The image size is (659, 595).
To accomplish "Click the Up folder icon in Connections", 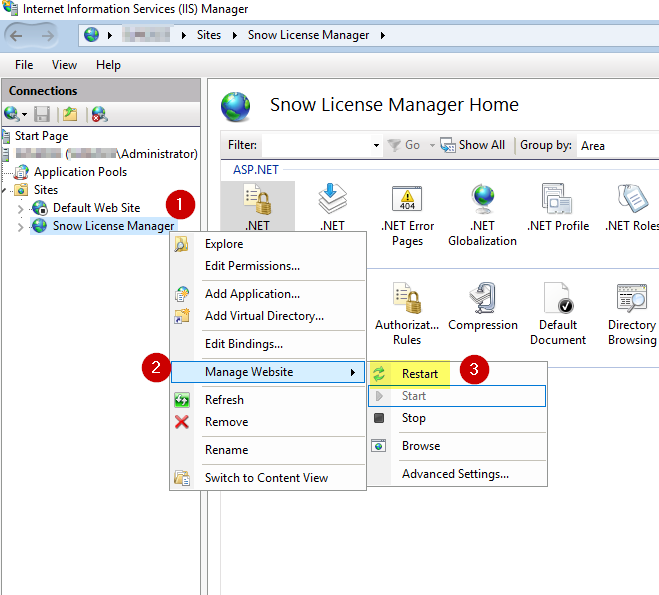I will coord(70,114).
